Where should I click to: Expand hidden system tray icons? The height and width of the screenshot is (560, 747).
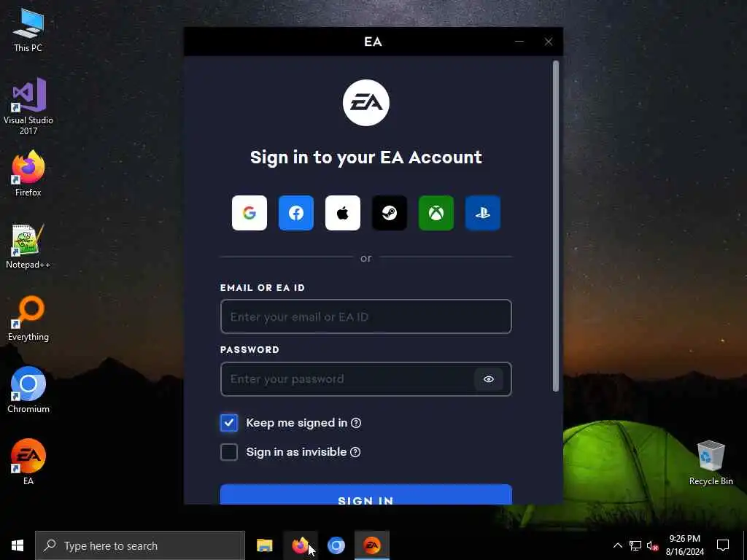click(617, 545)
